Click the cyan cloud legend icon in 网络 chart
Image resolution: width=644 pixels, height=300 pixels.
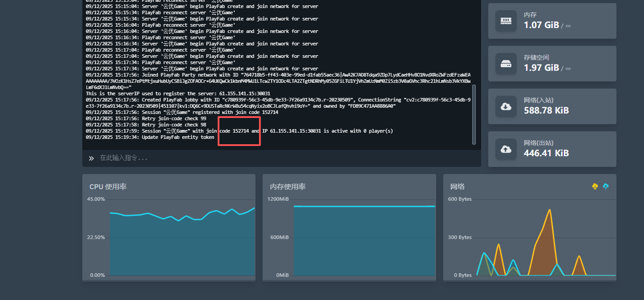pyautogui.click(x=605, y=186)
